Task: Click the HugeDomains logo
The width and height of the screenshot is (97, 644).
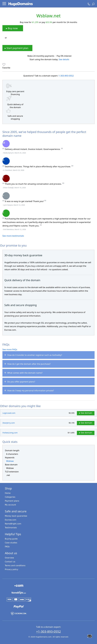Action: (20, 4)
